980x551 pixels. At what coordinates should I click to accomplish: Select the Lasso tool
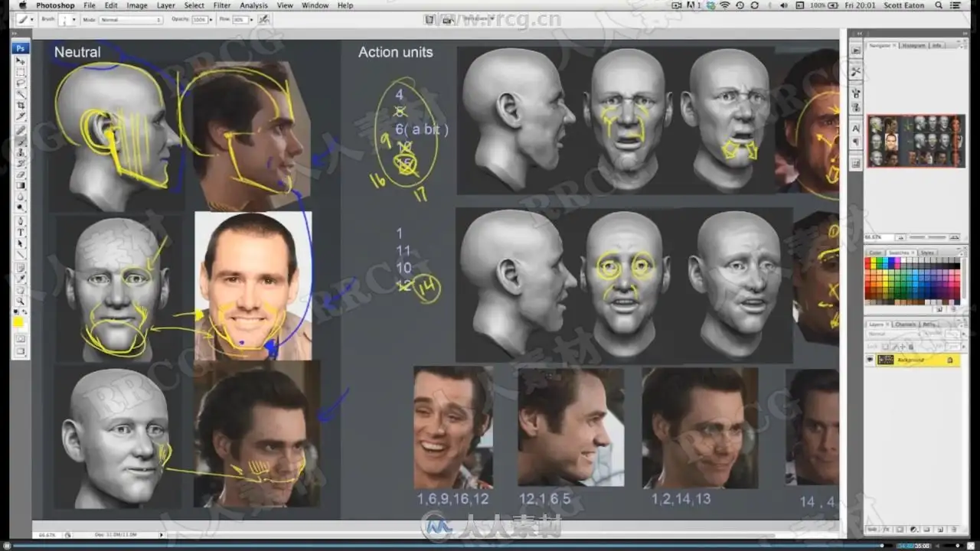[21, 83]
